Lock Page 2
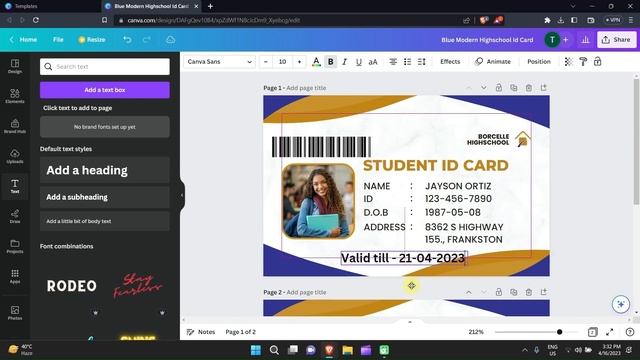640x360 pixels. pos(499,292)
